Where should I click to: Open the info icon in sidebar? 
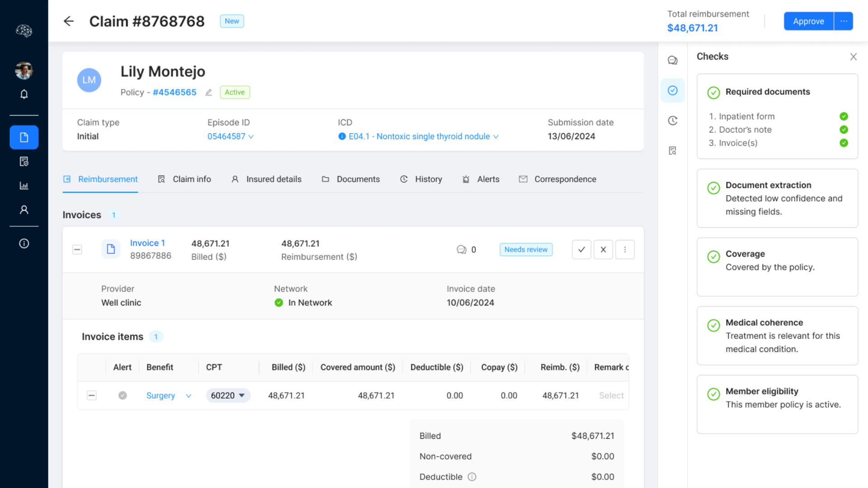[24, 244]
